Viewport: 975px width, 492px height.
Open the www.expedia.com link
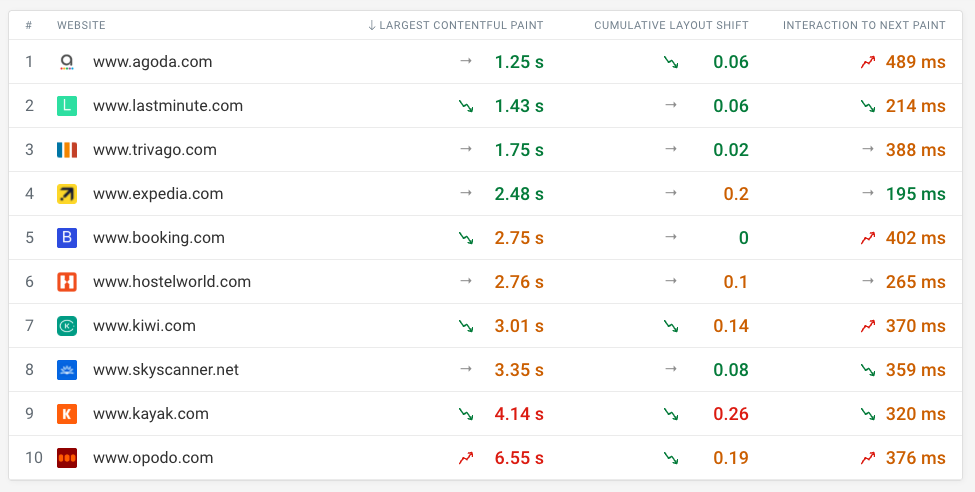[158, 194]
